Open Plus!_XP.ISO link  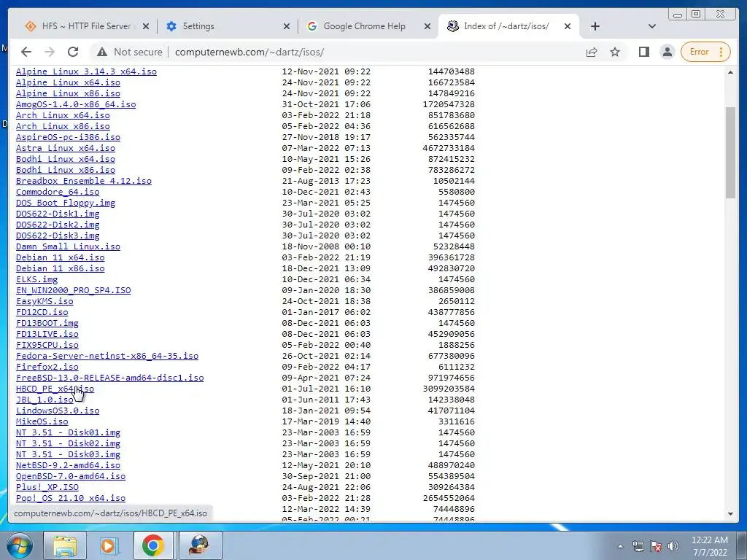point(47,488)
